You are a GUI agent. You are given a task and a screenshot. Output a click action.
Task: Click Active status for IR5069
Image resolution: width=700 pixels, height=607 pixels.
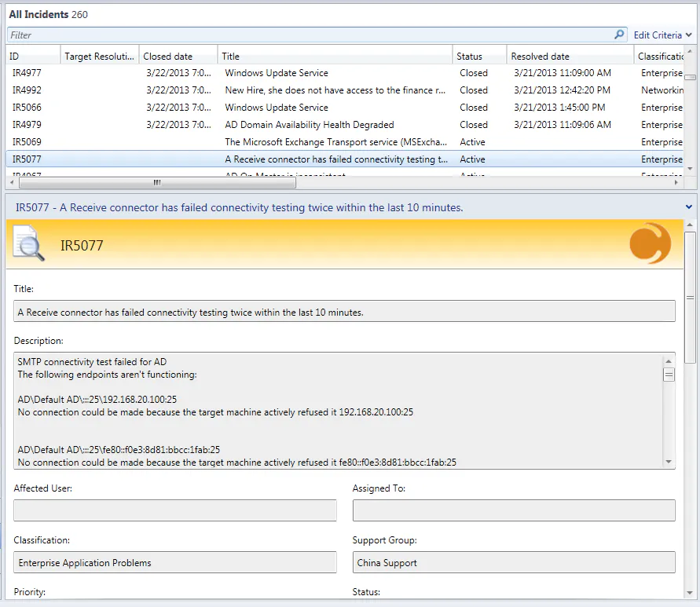(x=472, y=142)
